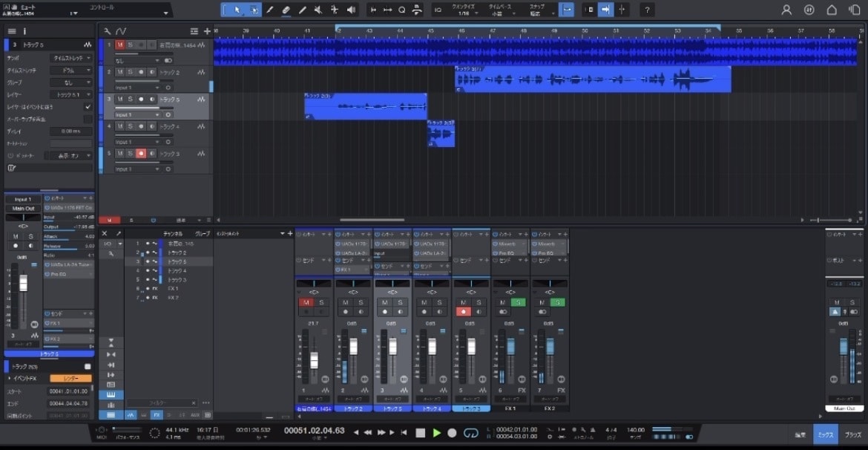Solo トラック 2 in the track list

[x=130, y=72]
